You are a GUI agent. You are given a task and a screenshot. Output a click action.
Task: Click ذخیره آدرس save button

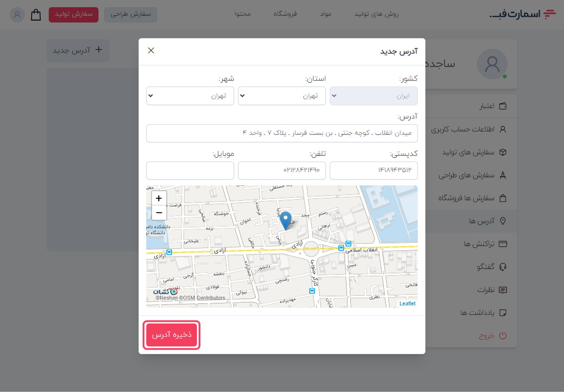171,335
